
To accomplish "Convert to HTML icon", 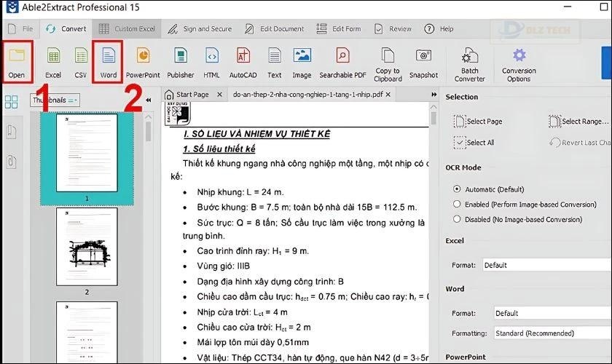I will [x=211, y=56].
